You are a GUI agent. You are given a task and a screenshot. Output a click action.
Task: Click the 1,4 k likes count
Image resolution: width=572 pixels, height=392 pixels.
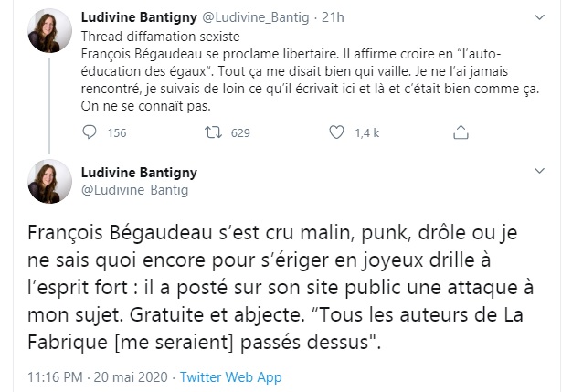[368, 133]
